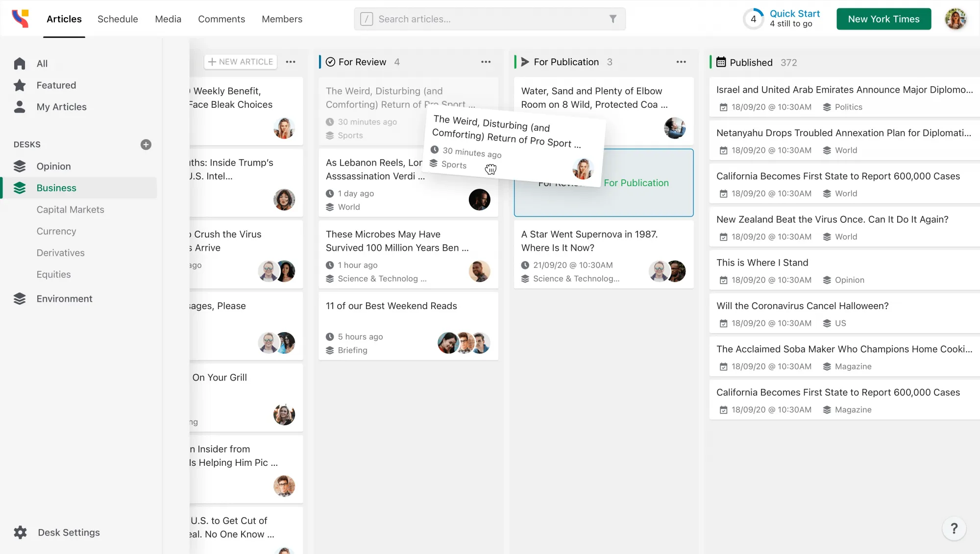Click author avatar on Water, Sand card
This screenshot has width=980, height=554.
[x=675, y=128]
